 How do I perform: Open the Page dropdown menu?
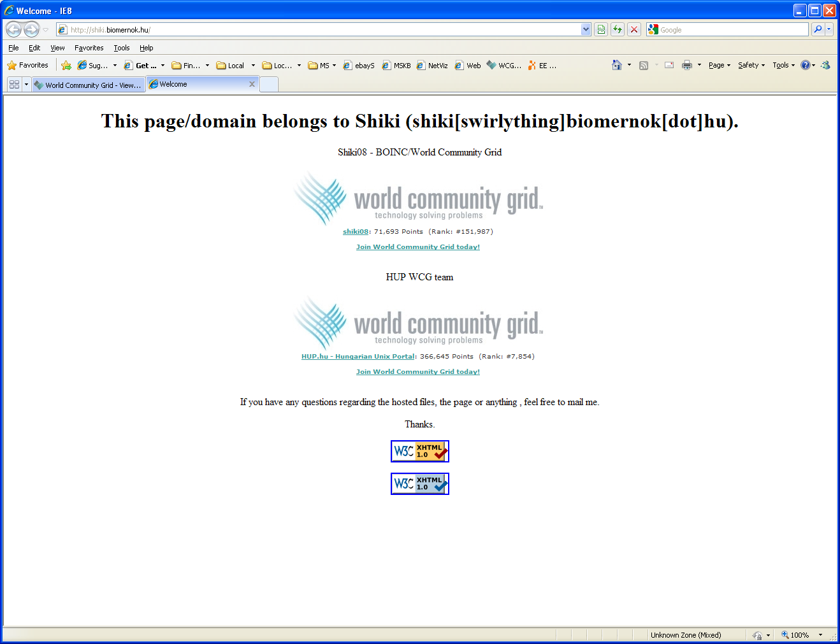[719, 65]
